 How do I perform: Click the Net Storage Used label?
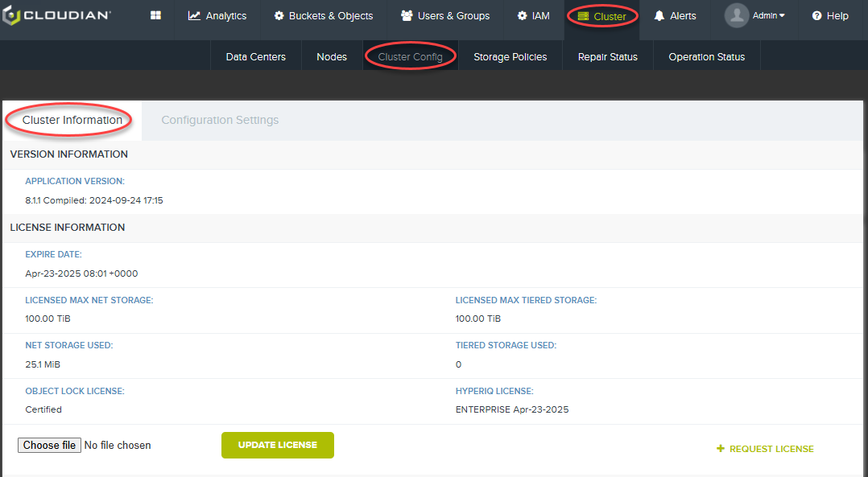(x=68, y=345)
